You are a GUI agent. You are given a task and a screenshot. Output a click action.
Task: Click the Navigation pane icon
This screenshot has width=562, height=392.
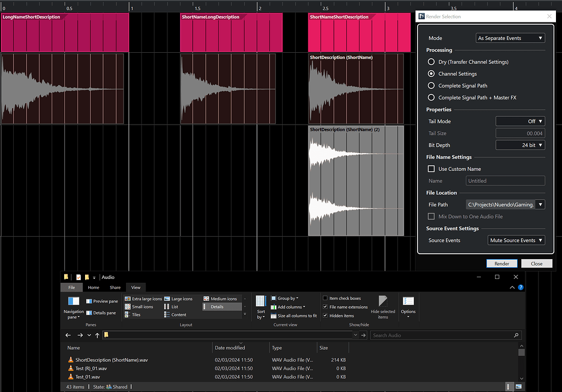[x=74, y=302]
